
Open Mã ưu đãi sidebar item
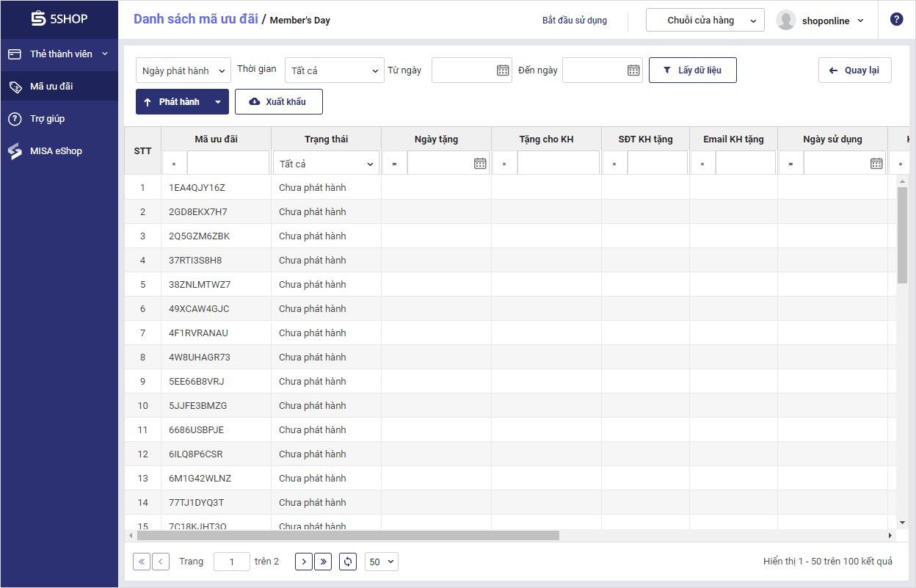tap(59, 86)
